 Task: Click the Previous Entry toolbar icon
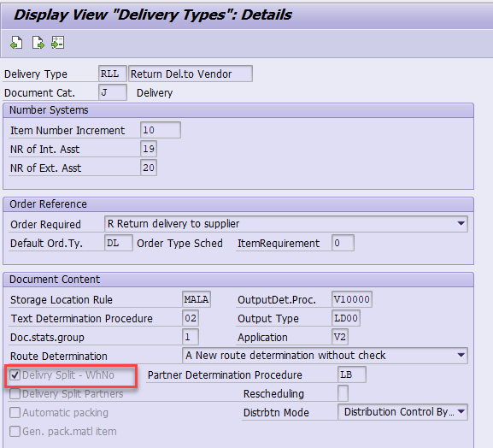(x=16, y=43)
